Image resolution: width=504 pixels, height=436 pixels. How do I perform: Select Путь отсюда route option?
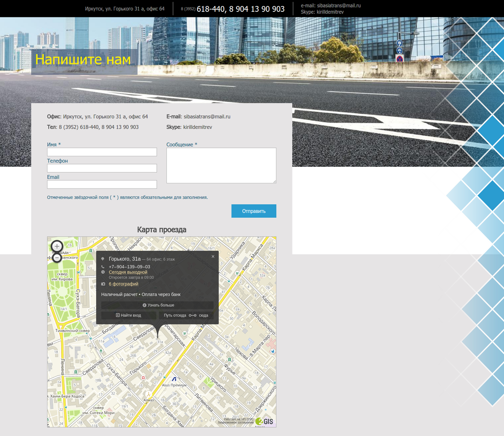(x=174, y=316)
